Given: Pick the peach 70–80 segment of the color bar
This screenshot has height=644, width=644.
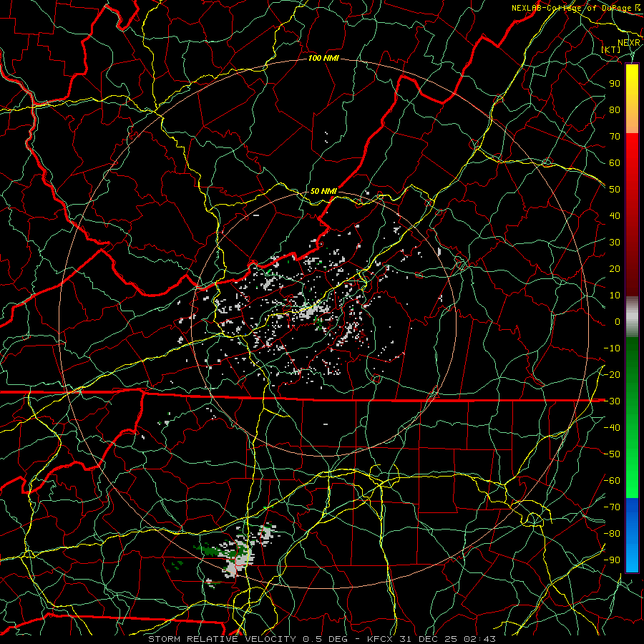Looking at the screenshot, I should point(632,123).
